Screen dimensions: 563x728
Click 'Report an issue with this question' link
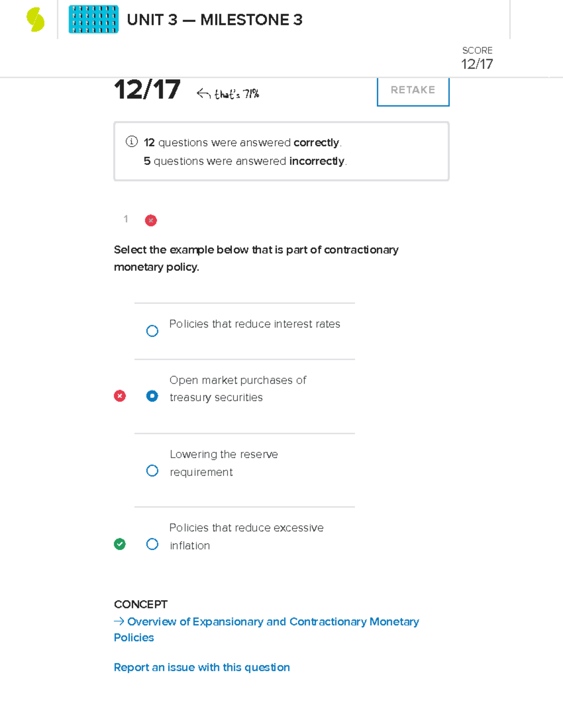[202, 667]
